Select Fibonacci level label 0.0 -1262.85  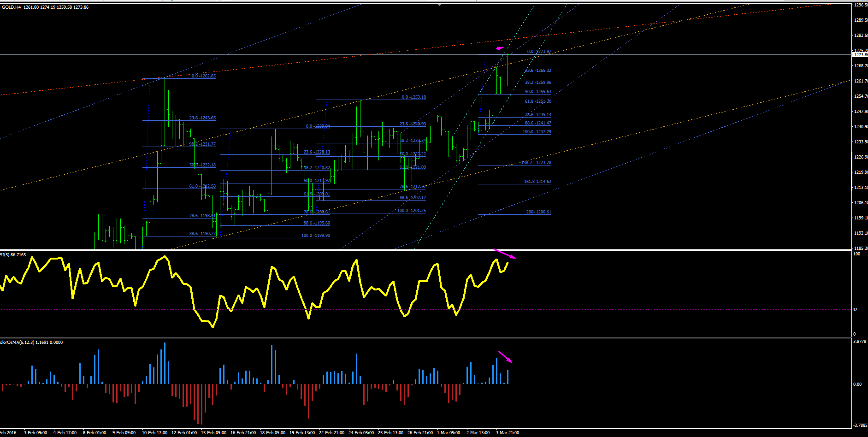click(x=203, y=76)
